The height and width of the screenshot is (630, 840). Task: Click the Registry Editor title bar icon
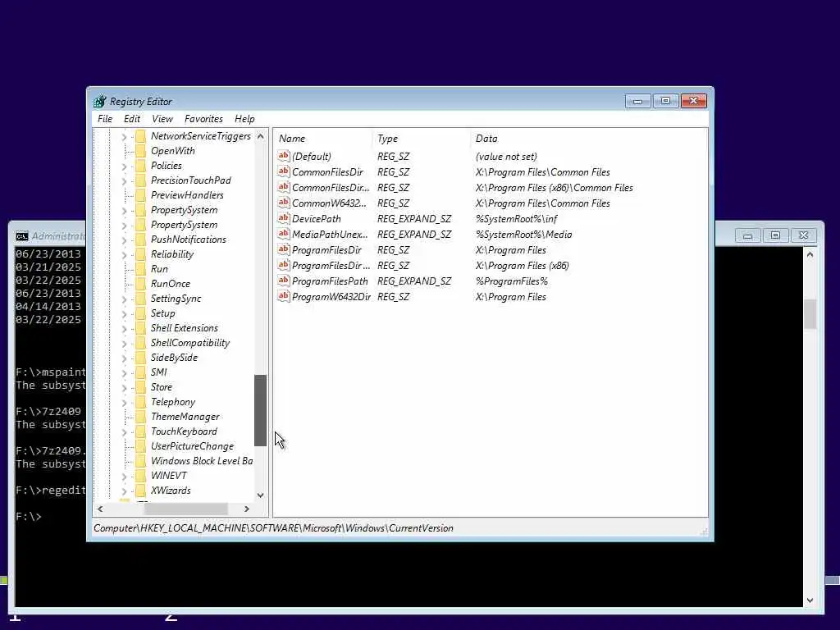(99, 101)
